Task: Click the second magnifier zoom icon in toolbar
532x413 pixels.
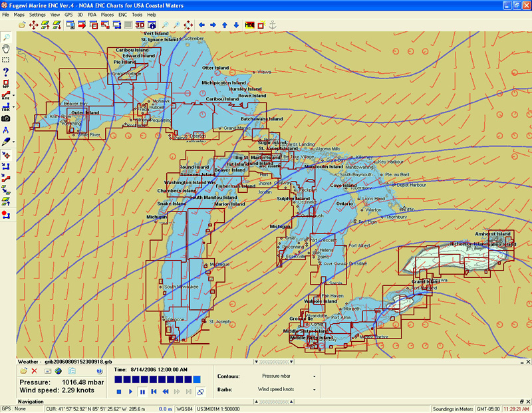Action: 177,25
